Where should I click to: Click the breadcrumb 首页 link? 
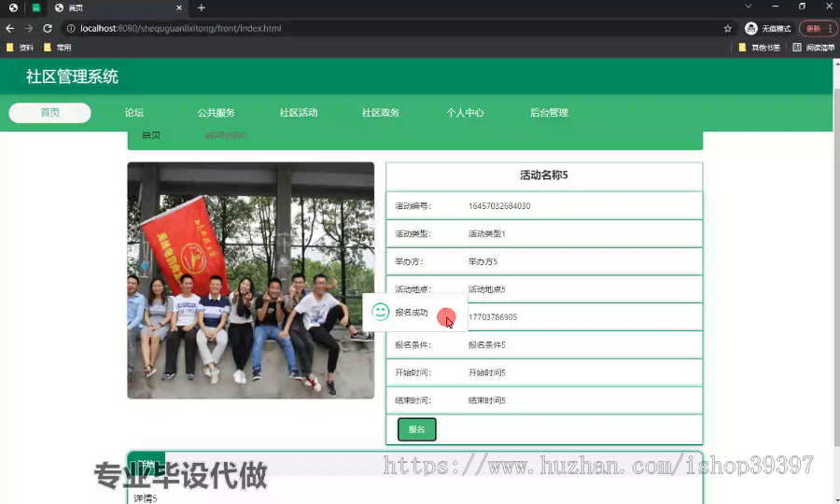point(151,135)
